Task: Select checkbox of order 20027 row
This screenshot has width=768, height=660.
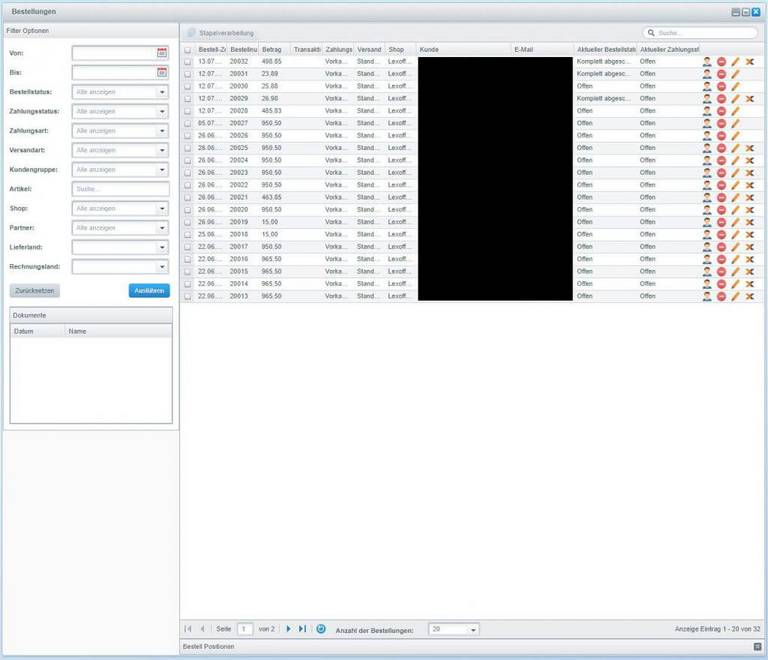Action: 188,124
